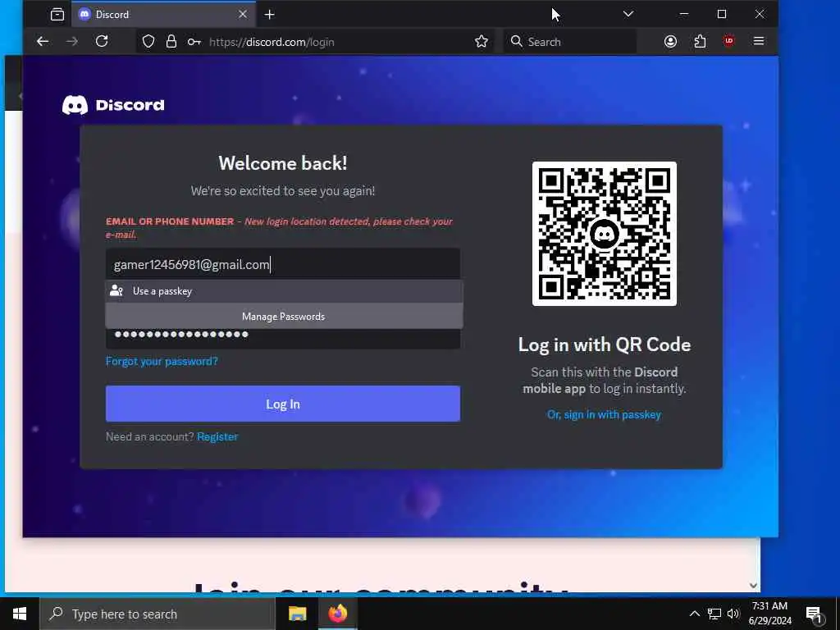Click the Log In button

pos(283,404)
